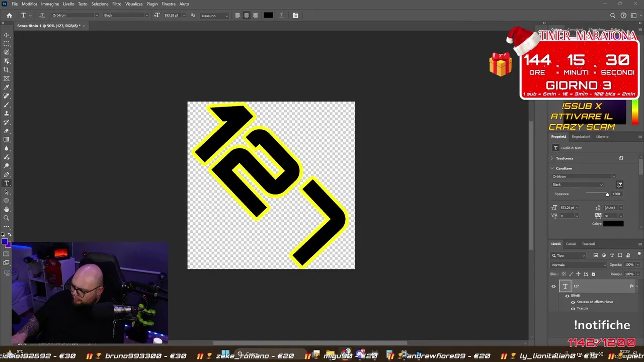The height and width of the screenshot is (362, 644).
Task: Hide Smusso ed effetto rilievo effect
Action: coord(573,302)
